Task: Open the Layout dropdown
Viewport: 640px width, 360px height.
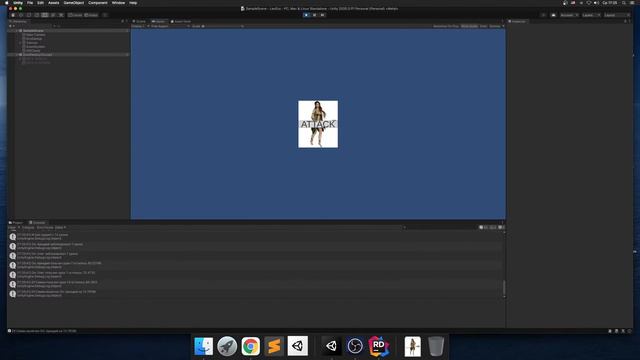Action: coord(617,15)
